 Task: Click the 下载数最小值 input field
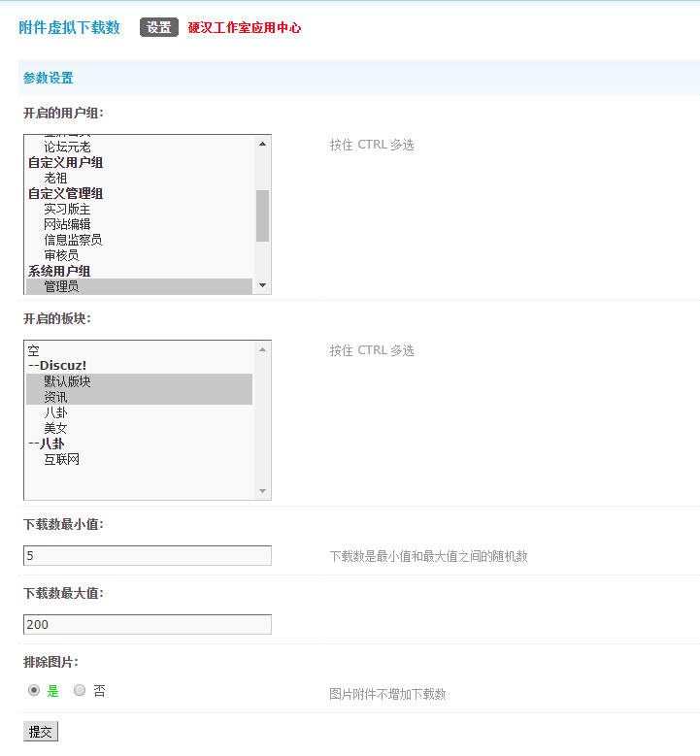148,555
